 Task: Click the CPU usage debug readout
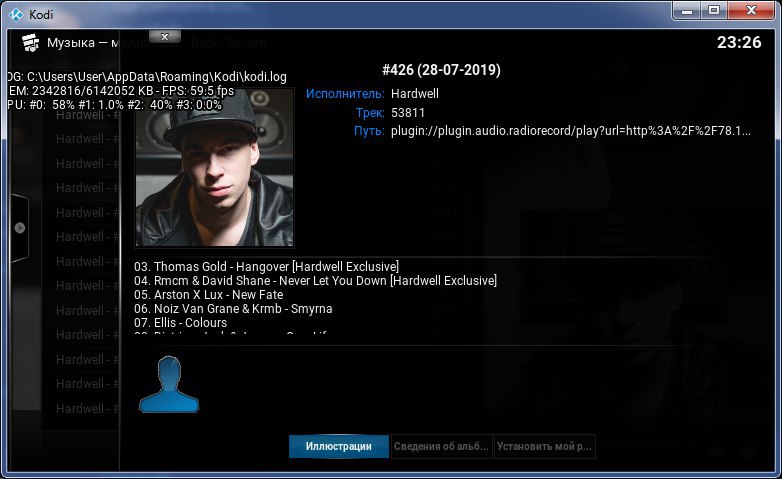tap(115, 105)
